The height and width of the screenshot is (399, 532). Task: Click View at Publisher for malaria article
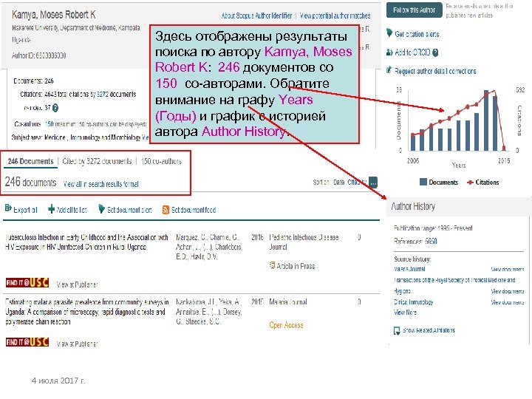click(x=77, y=344)
